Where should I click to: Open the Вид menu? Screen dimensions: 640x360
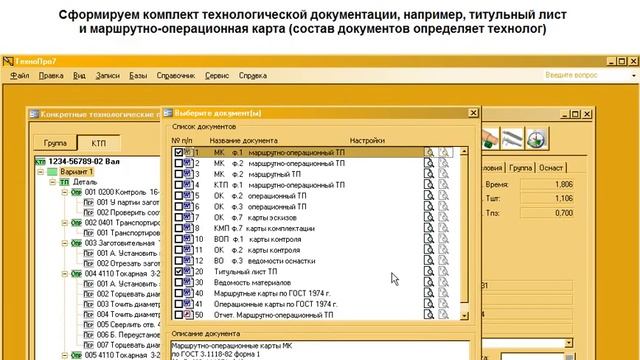pyautogui.click(x=79, y=76)
